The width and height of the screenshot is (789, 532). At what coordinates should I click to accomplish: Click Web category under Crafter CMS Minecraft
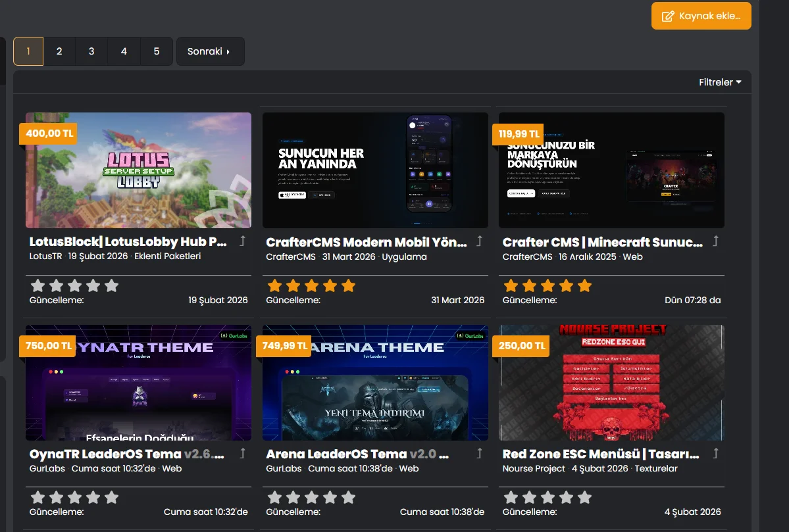[x=632, y=256]
